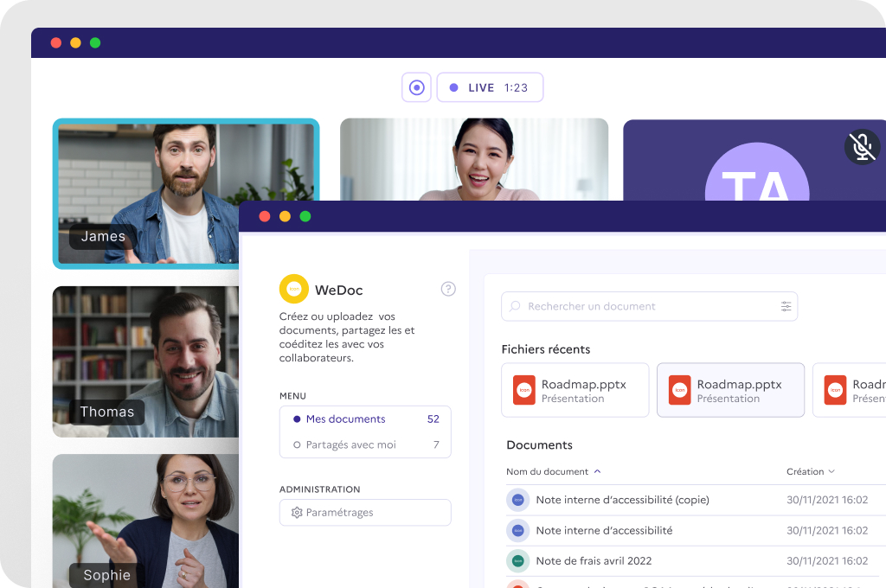Click the 7 count for Partagés avec moi
The width and height of the screenshot is (886, 588).
(x=436, y=444)
